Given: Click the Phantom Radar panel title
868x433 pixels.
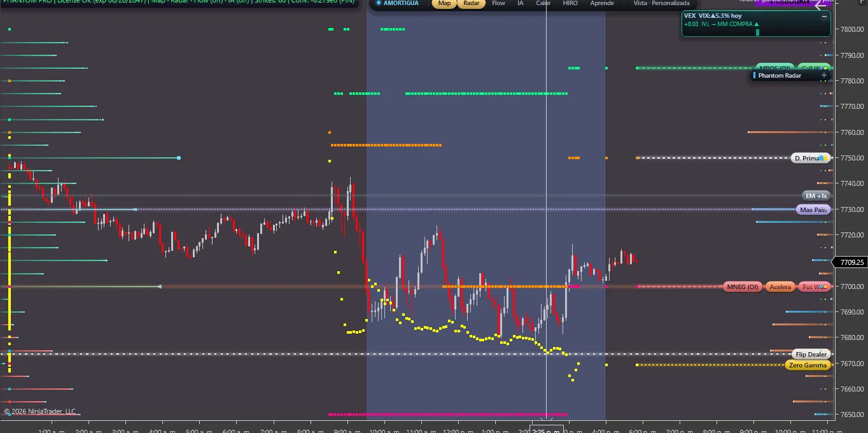Looking at the screenshot, I should 780,75.
